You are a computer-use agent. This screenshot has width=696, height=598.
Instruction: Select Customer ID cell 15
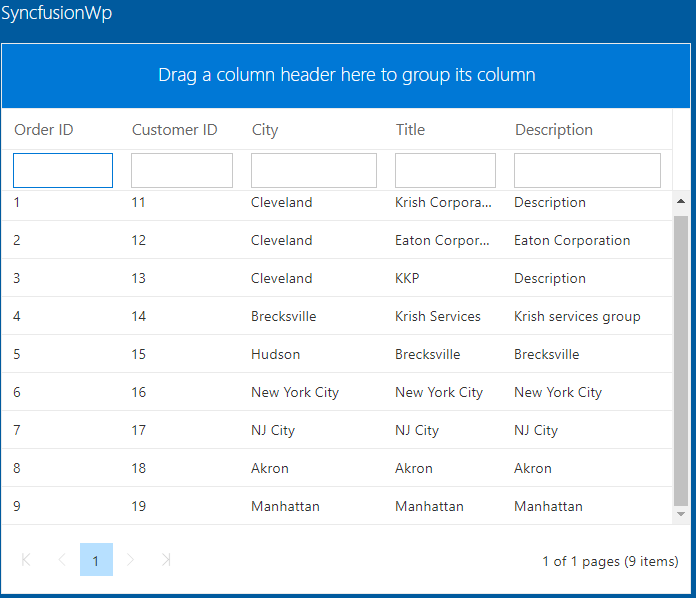(138, 354)
